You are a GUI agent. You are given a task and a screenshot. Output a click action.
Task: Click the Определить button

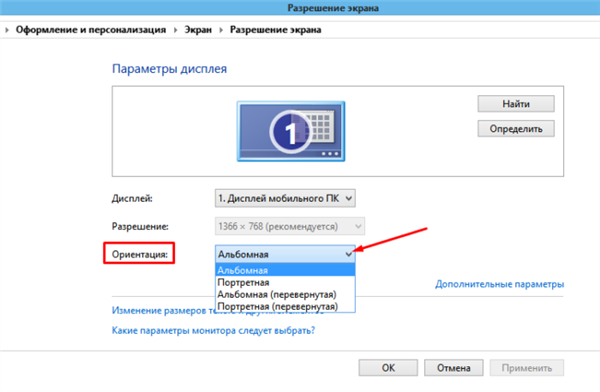tap(516, 129)
